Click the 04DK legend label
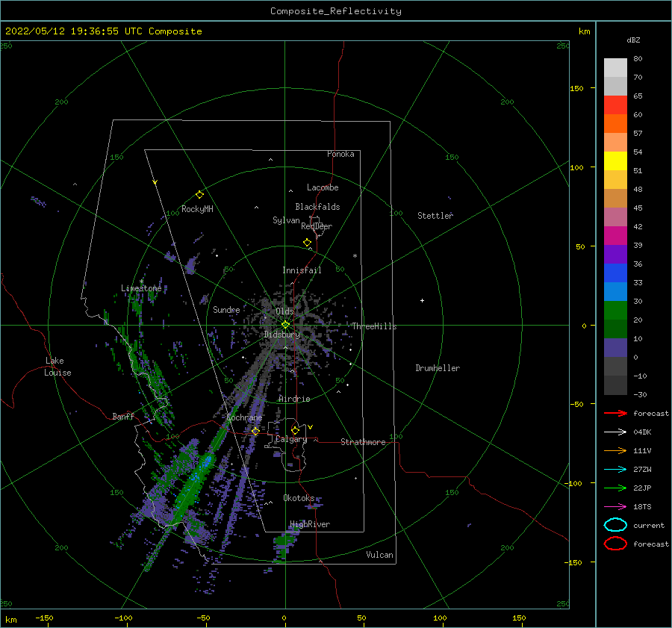Viewport: 672px width, 628px height. (642, 432)
